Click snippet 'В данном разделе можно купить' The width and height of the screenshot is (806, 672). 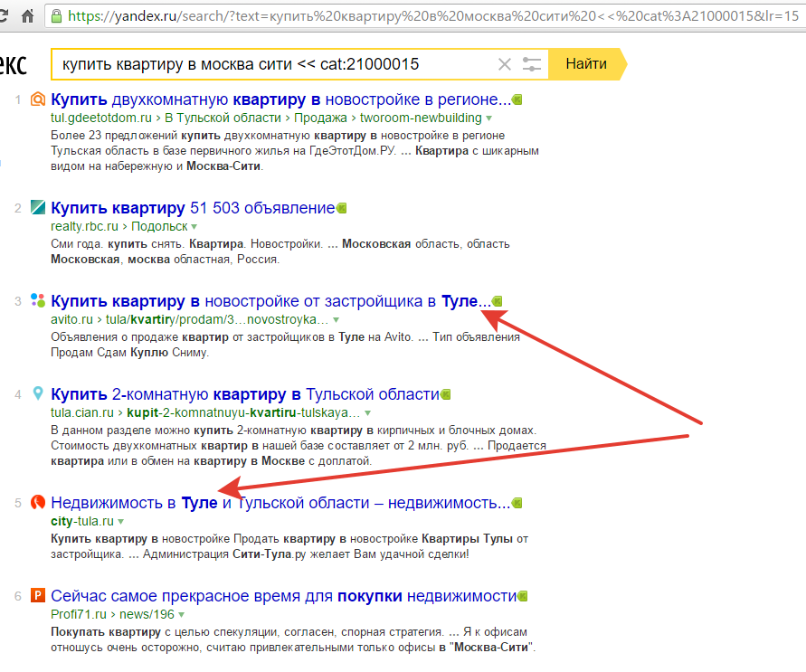(142, 431)
